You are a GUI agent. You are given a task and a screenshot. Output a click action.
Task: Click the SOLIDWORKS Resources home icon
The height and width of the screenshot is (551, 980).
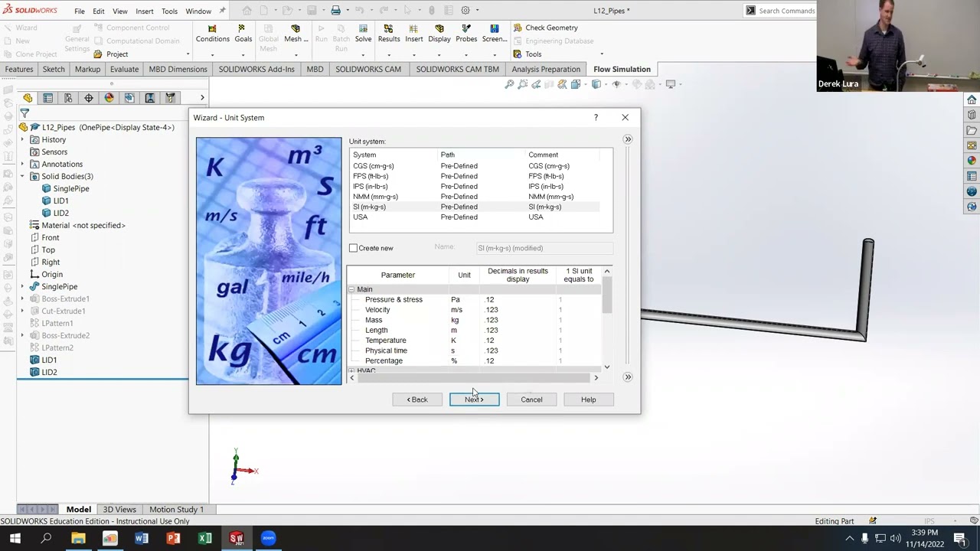tap(972, 100)
